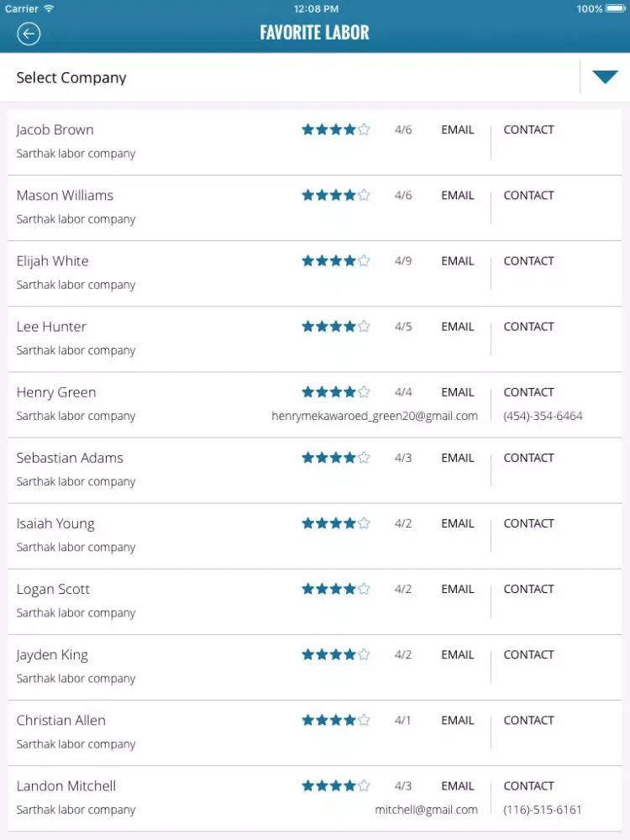Click the battery indicator in status bar

click(616, 8)
